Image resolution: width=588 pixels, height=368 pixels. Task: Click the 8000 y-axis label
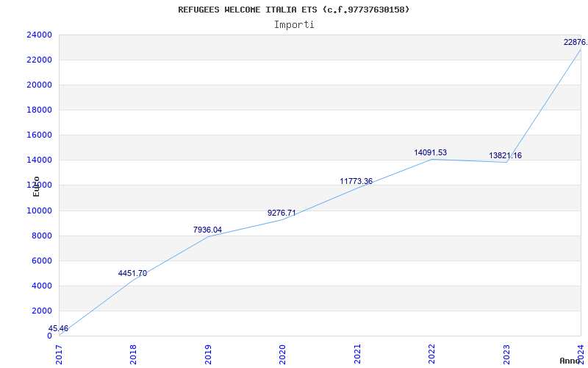[x=41, y=236]
